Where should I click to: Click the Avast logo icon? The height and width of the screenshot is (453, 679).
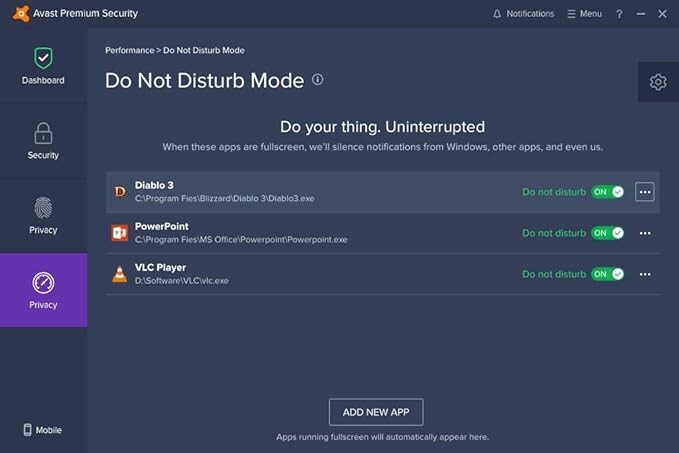pyautogui.click(x=20, y=14)
